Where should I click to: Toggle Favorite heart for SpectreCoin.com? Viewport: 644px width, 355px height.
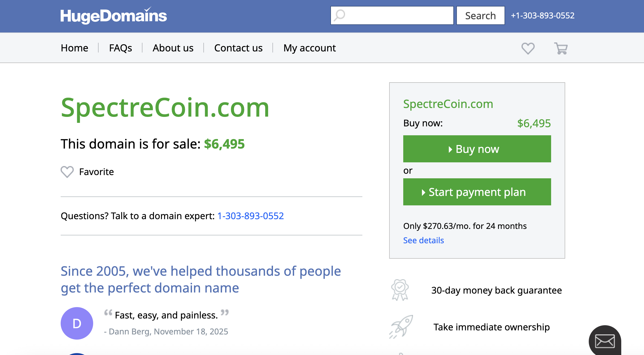click(67, 172)
